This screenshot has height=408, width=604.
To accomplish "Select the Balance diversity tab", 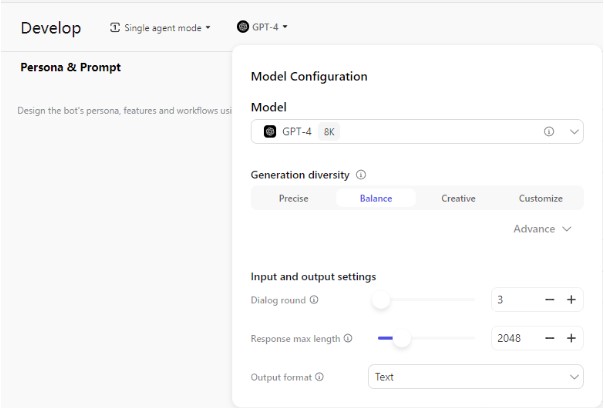I will click(x=376, y=198).
